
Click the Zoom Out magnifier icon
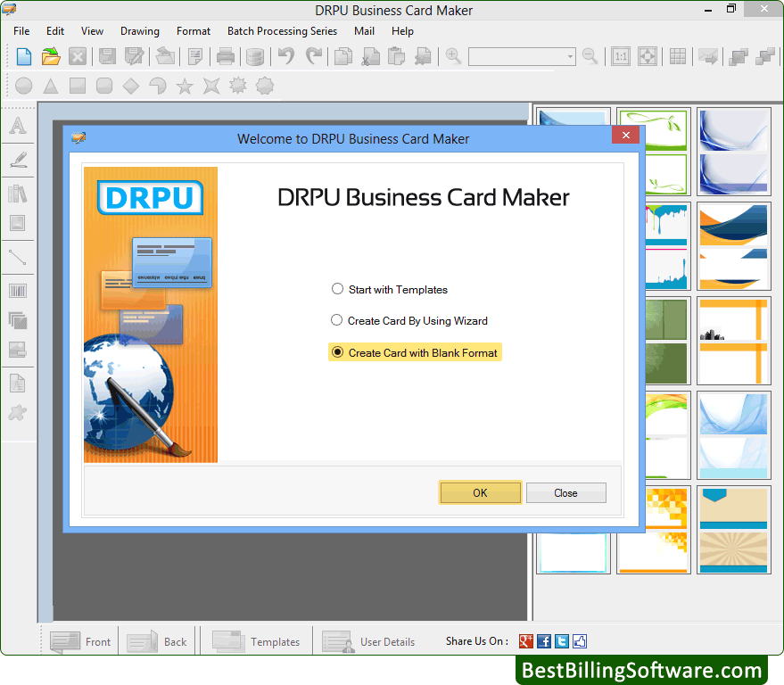[590, 56]
